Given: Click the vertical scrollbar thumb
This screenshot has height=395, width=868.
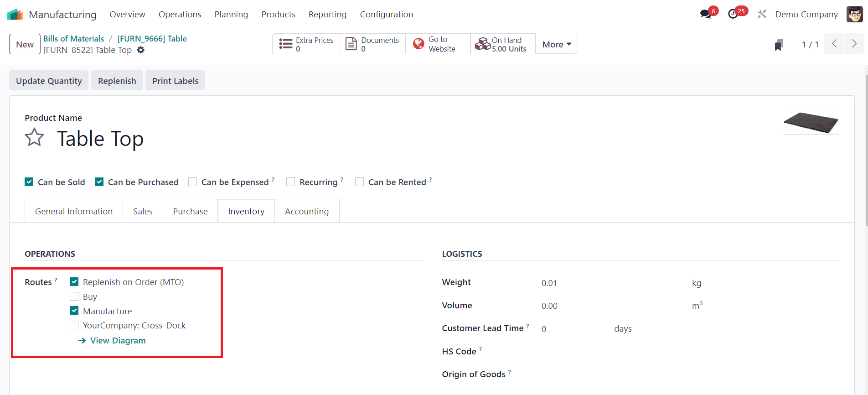Looking at the screenshot, I should [x=866, y=150].
